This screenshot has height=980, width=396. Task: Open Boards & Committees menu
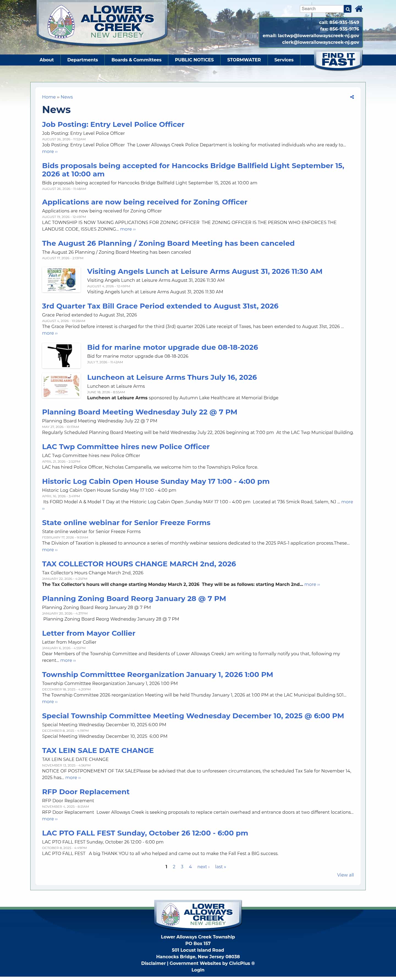coord(136,60)
